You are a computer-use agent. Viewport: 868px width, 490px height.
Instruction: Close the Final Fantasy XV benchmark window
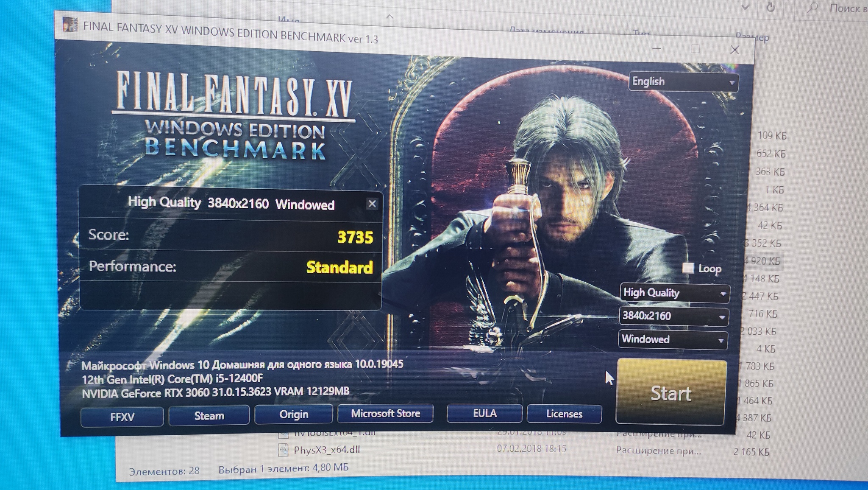tap(734, 50)
